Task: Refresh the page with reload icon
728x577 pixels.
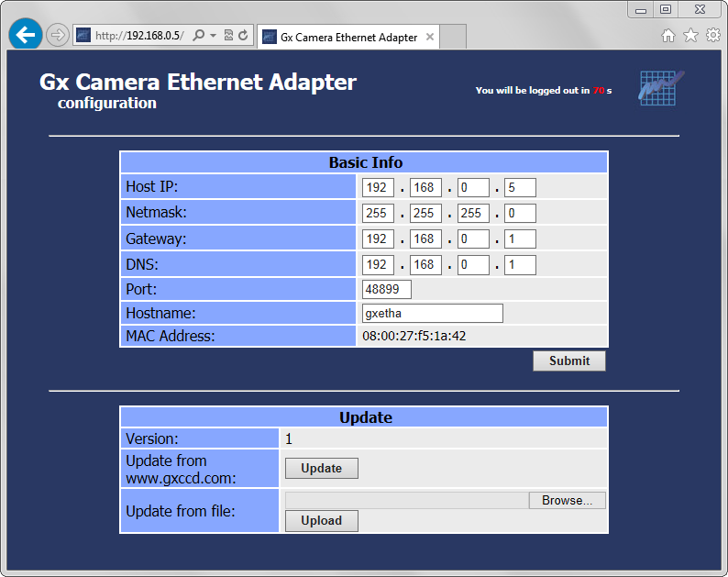Action: click(243, 36)
